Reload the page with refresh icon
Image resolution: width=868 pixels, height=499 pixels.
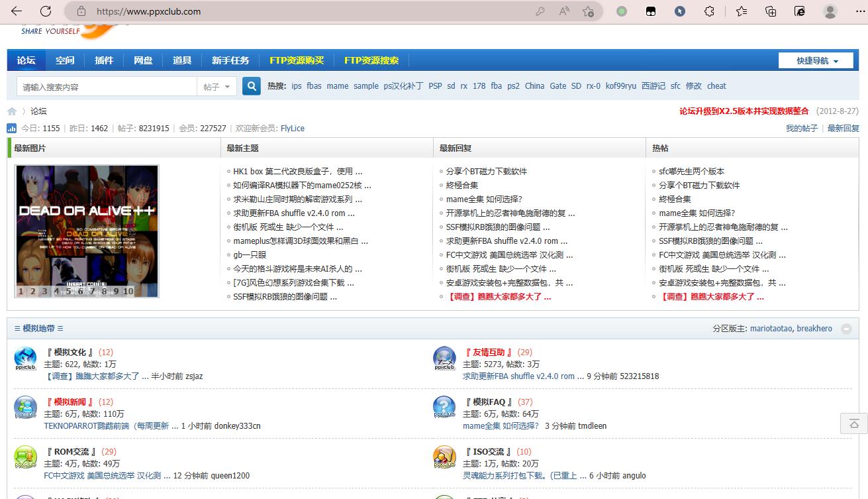46,11
